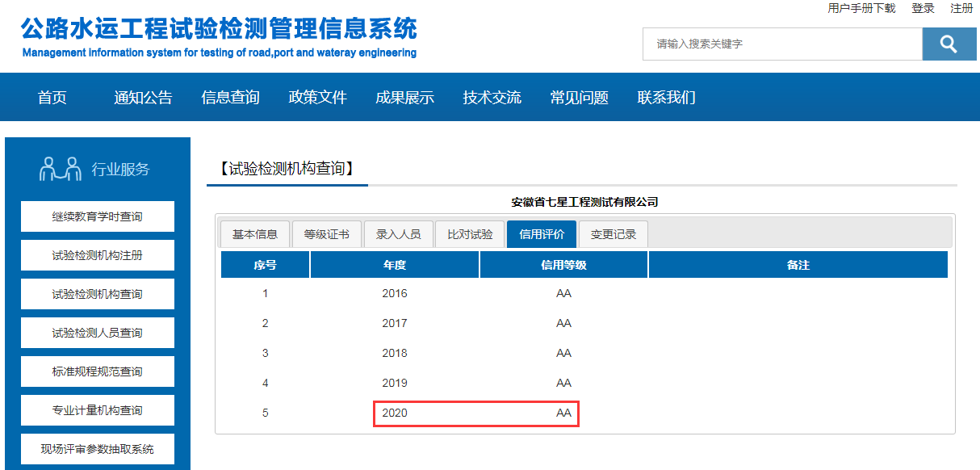Go to 首页 in navigation bar

coord(52,98)
